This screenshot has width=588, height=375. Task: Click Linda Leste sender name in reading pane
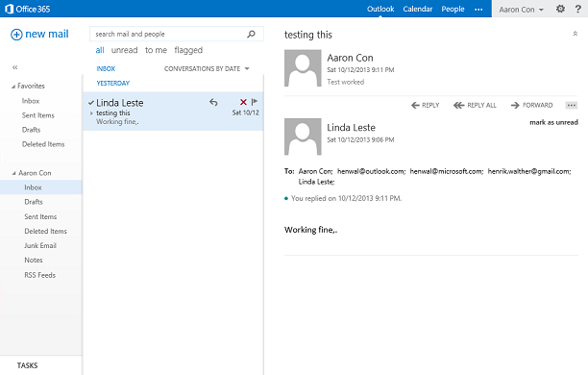point(351,128)
